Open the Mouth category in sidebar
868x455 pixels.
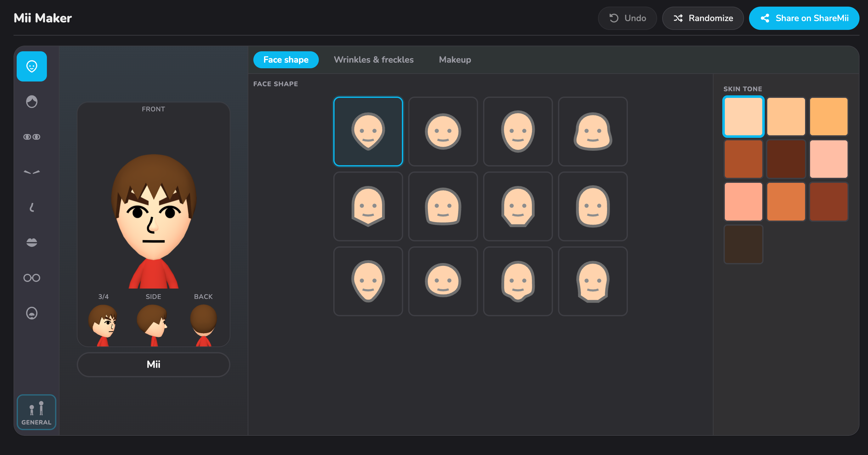tap(32, 243)
